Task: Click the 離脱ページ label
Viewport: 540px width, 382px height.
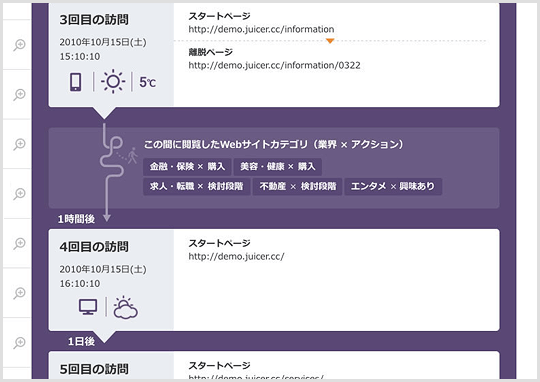Action: point(210,52)
